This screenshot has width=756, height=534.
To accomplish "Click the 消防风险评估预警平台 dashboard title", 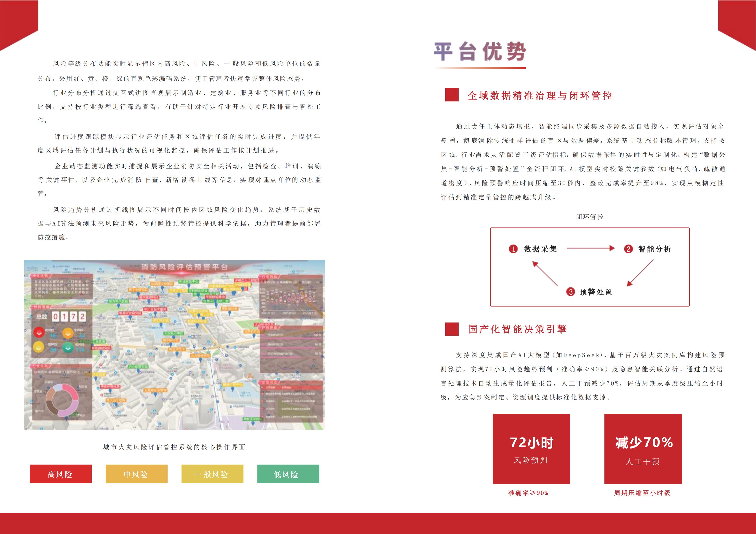I will 184,267.
